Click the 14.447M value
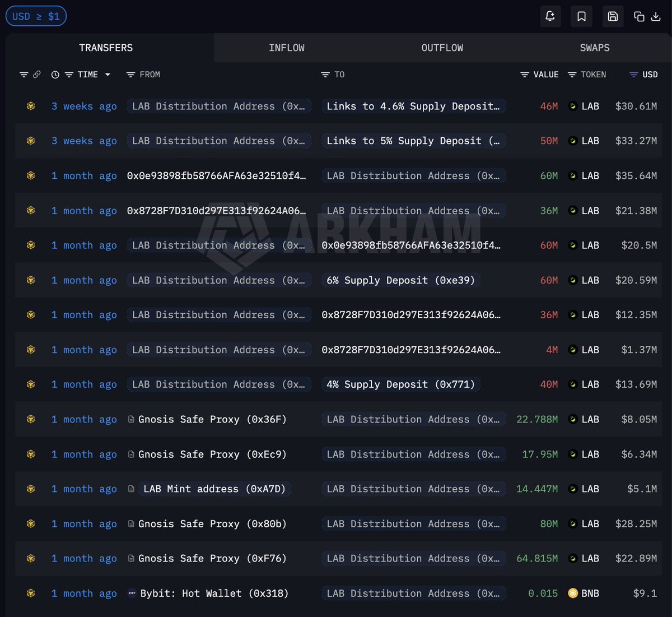672x617 pixels. tap(537, 489)
